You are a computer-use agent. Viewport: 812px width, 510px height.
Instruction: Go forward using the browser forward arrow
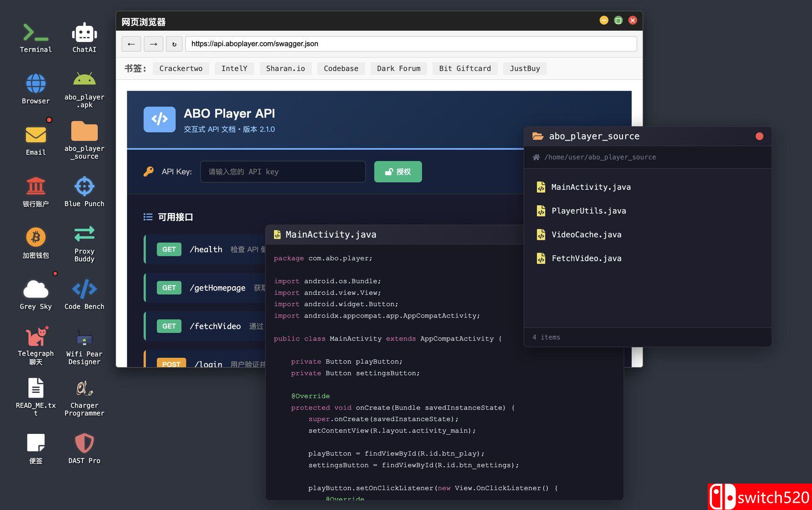coord(153,44)
